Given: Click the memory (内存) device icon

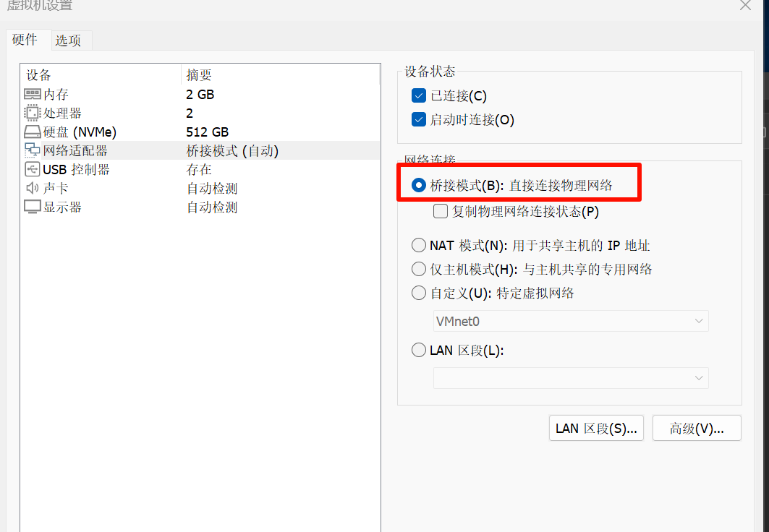Looking at the screenshot, I should pyautogui.click(x=33, y=94).
